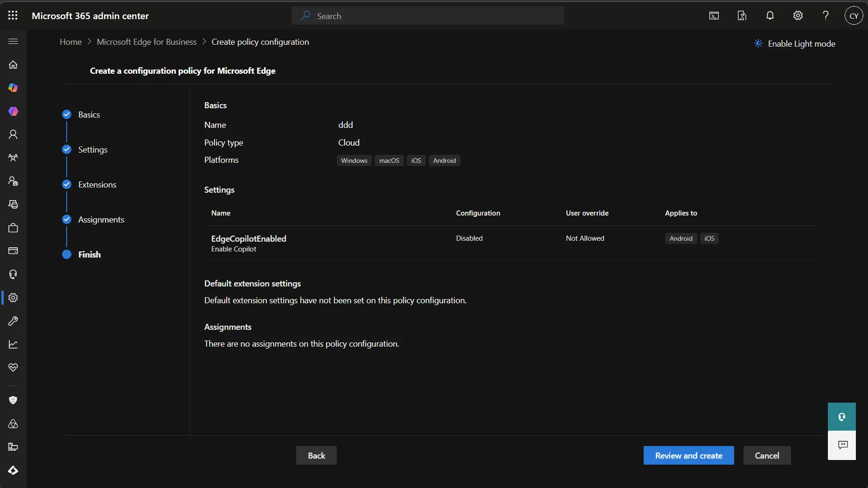Open the app launcher waffle icon
The image size is (868, 488).
13,16
